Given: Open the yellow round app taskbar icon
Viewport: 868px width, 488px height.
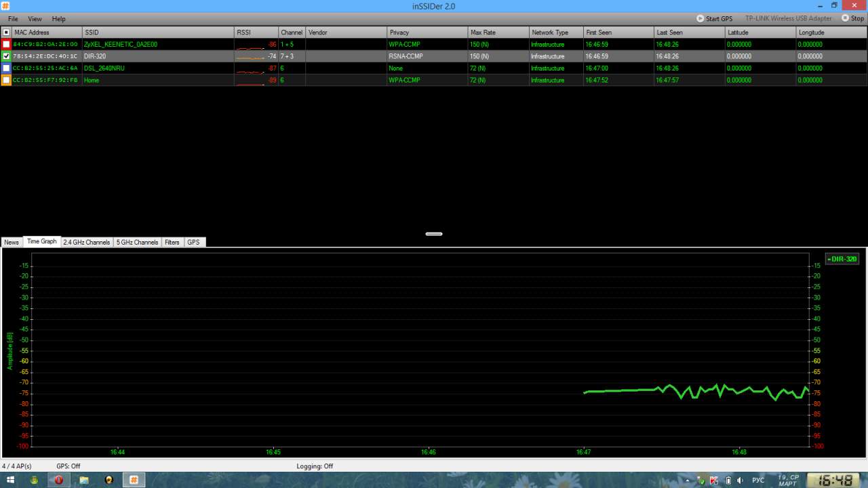Looking at the screenshot, I should [109, 480].
